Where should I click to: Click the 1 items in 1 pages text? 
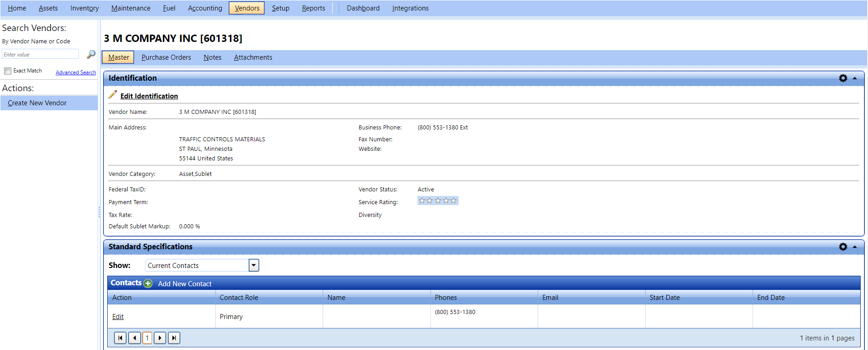coord(827,338)
